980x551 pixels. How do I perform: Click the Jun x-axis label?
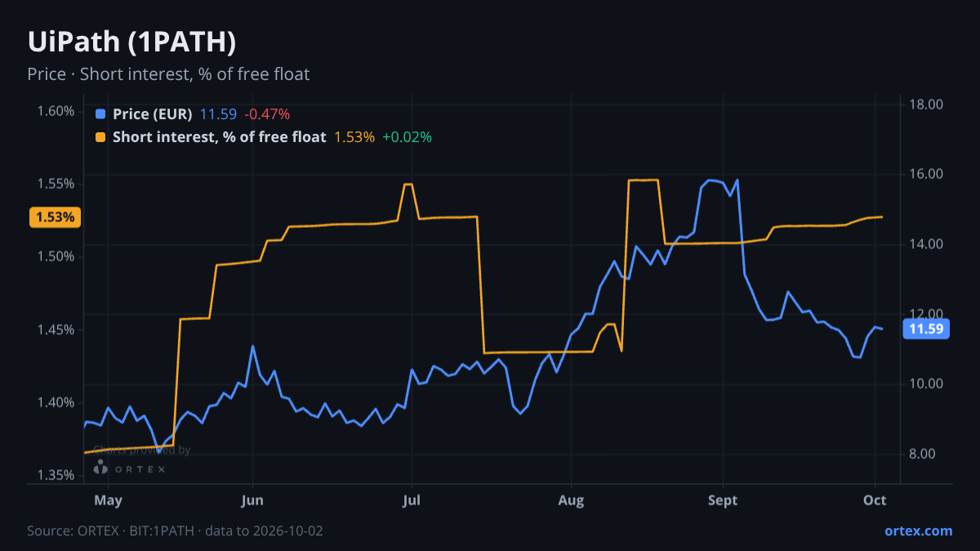point(252,500)
